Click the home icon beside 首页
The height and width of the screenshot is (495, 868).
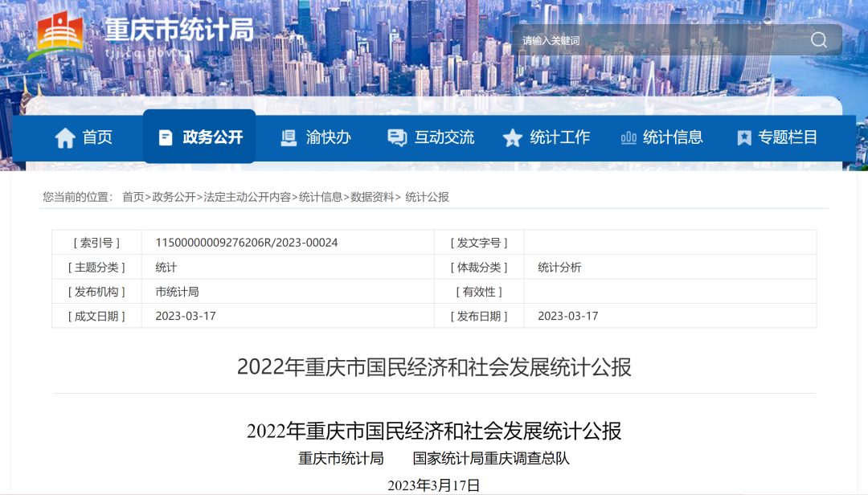tap(65, 137)
